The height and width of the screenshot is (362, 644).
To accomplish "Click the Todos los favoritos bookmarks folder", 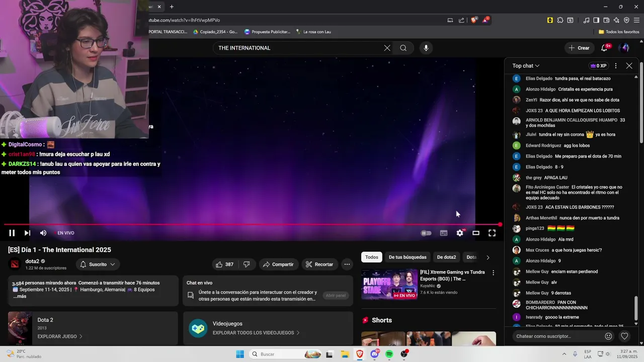I will pos(619,32).
